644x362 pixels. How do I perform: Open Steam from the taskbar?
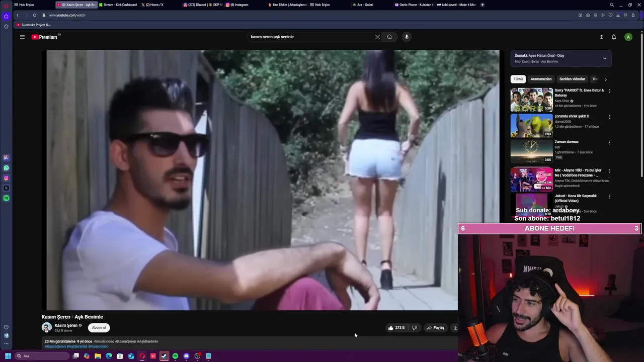164,356
